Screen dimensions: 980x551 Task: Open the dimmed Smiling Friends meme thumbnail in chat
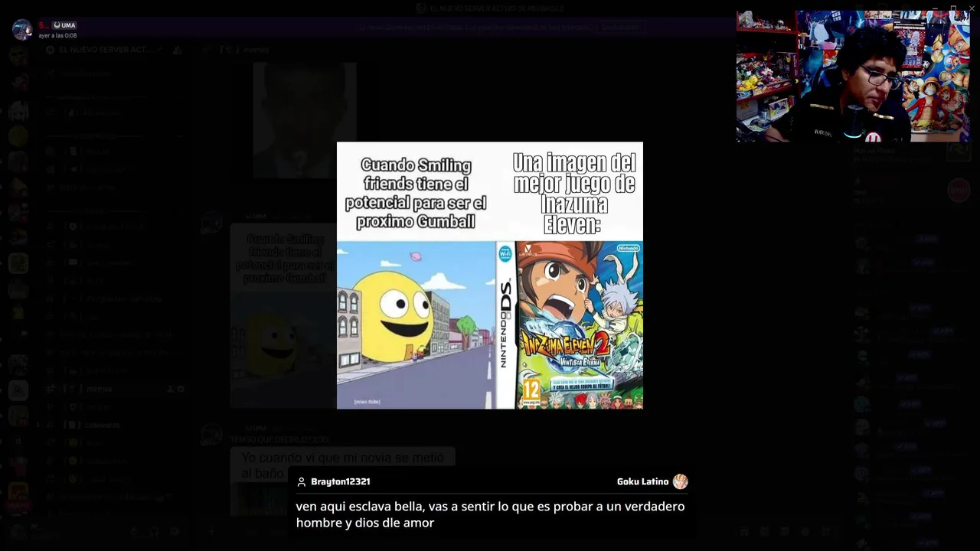283,315
